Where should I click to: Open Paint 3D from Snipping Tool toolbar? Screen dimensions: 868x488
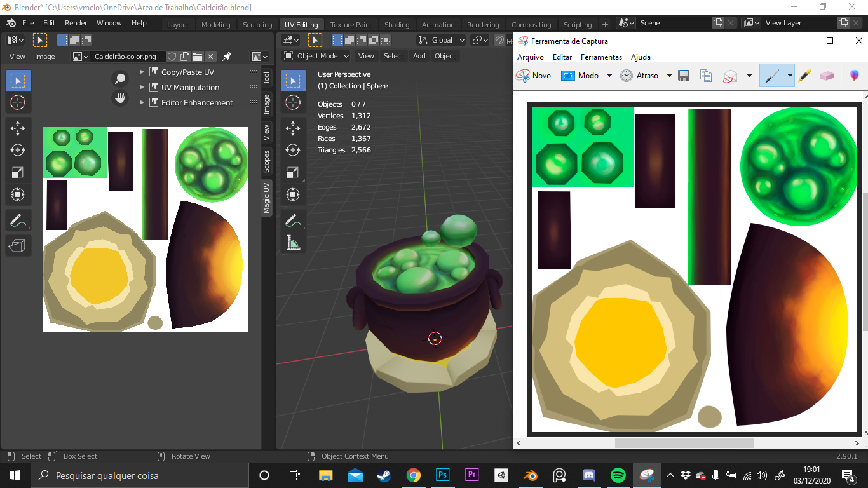(x=855, y=76)
